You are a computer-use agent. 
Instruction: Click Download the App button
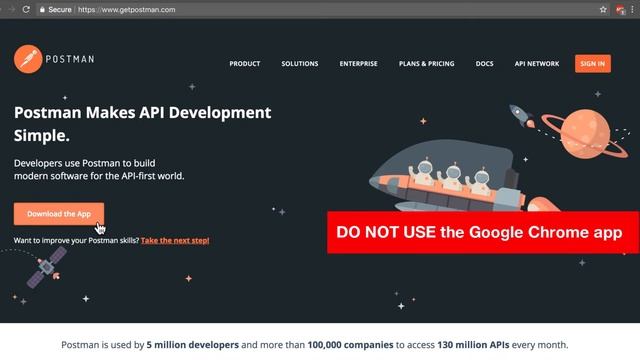click(59, 214)
